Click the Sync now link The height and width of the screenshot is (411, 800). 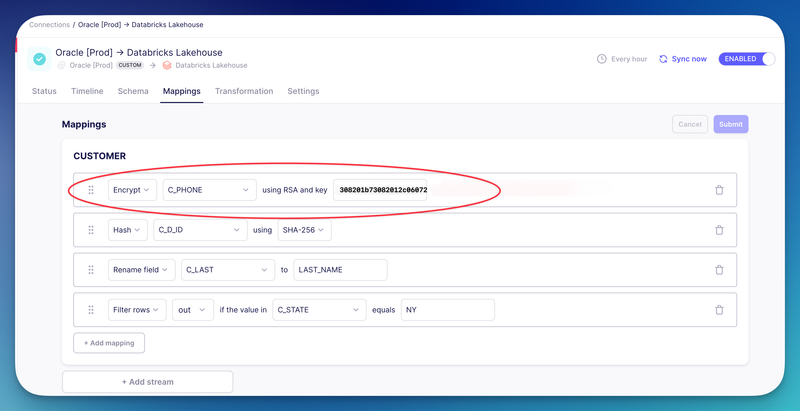pyautogui.click(x=689, y=59)
